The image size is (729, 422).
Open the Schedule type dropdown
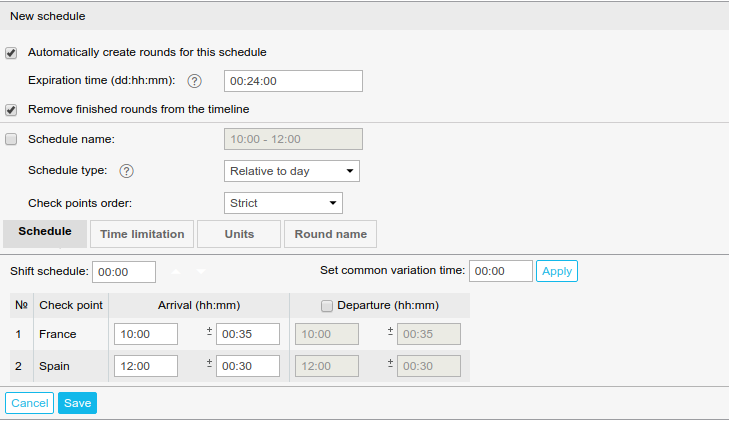click(x=291, y=171)
